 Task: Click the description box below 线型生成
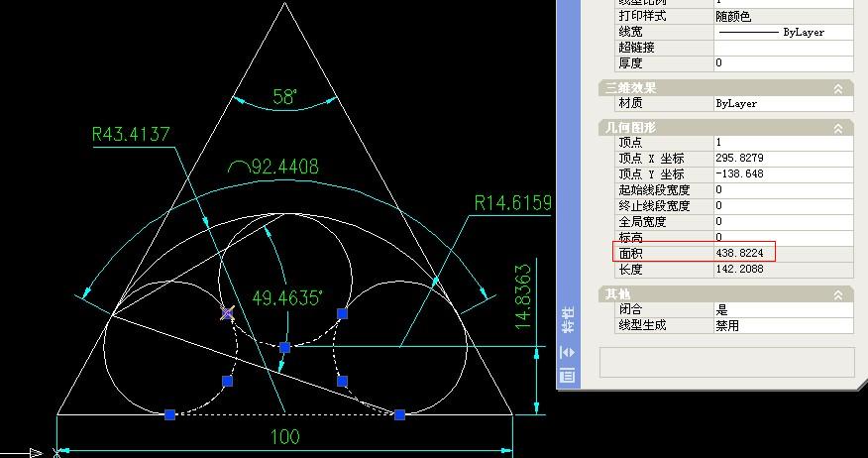727,362
